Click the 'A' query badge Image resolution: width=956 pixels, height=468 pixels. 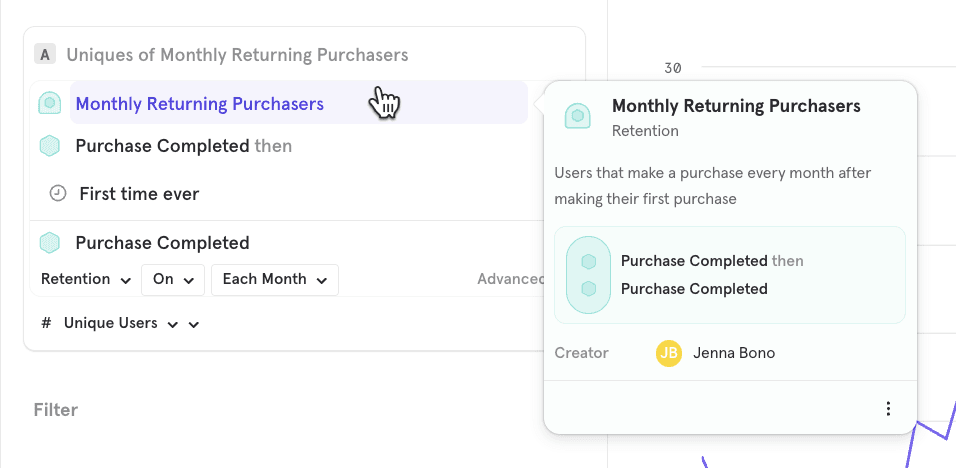pyautogui.click(x=44, y=55)
